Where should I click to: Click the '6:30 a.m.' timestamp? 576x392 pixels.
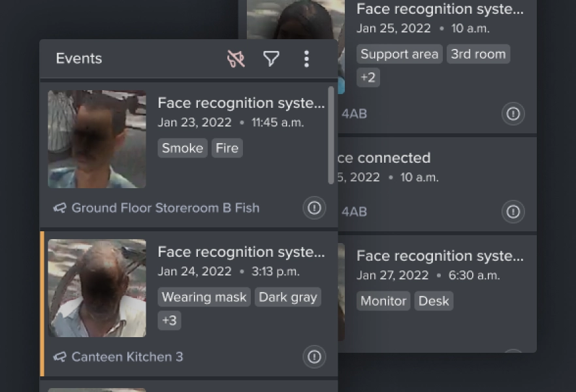coord(474,275)
